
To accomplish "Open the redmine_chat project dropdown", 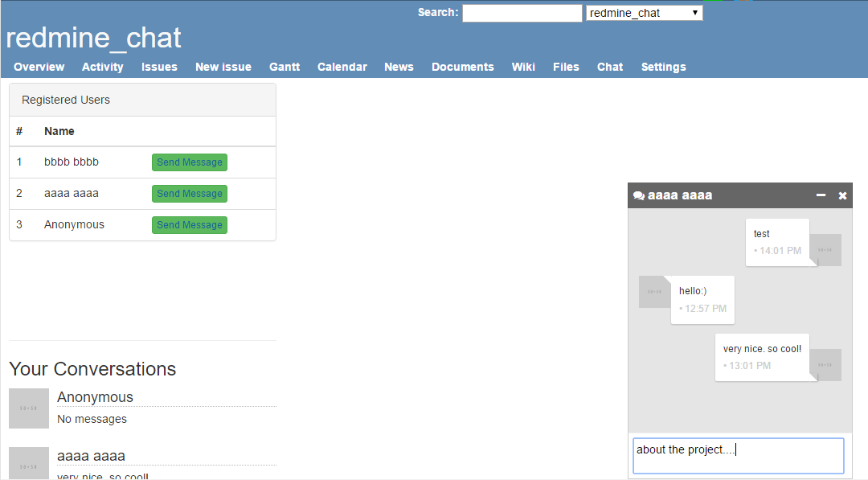I will click(x=645, y=13).
